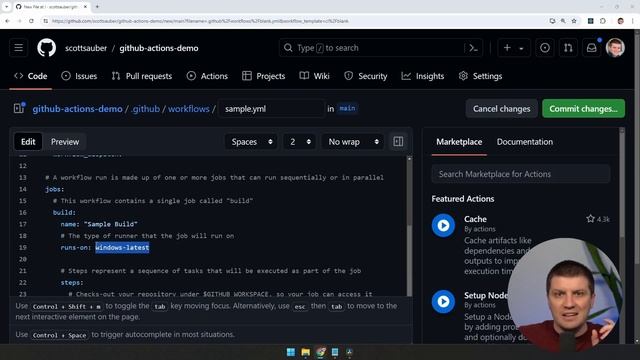Click the "build:" line in editor

click(64, 212)
